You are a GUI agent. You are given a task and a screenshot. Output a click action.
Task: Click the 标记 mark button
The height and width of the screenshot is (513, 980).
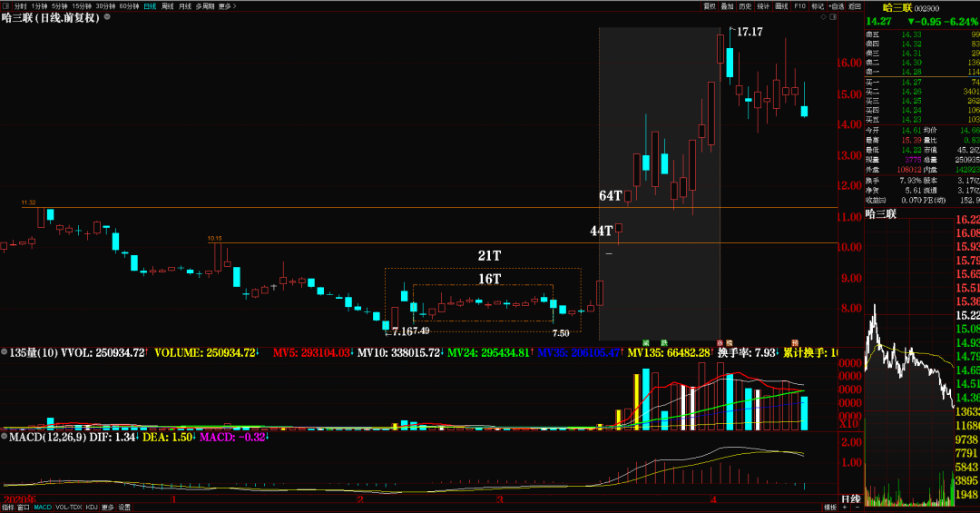818,6
